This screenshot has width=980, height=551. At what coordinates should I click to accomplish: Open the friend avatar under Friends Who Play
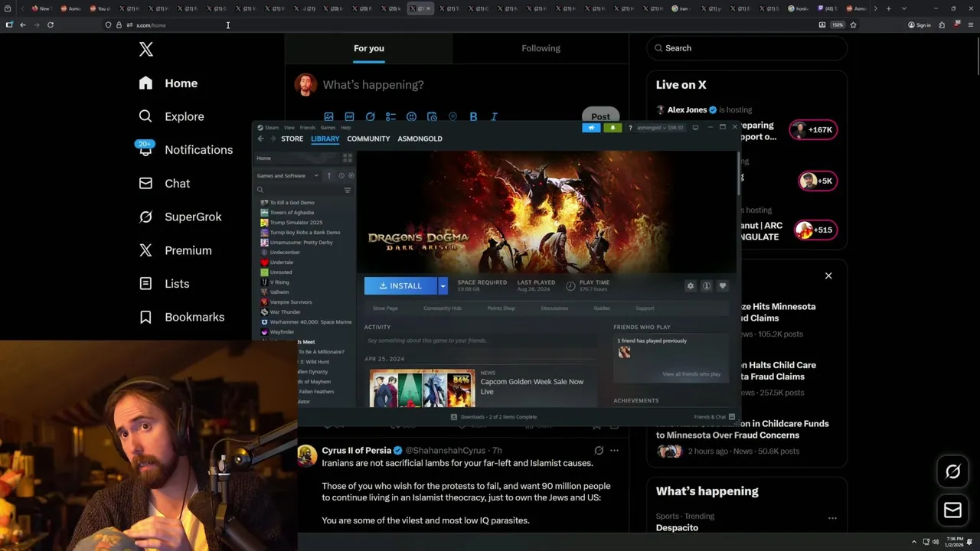click(624, 352)
